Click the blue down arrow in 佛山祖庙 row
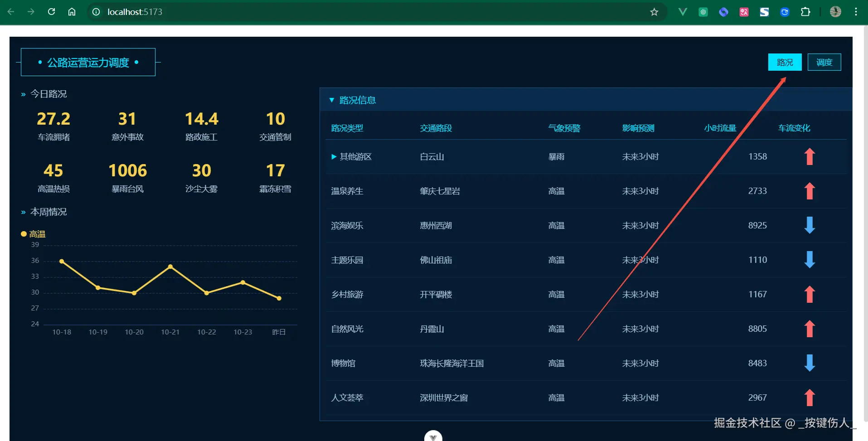The image size is (868, 441). 810,260
